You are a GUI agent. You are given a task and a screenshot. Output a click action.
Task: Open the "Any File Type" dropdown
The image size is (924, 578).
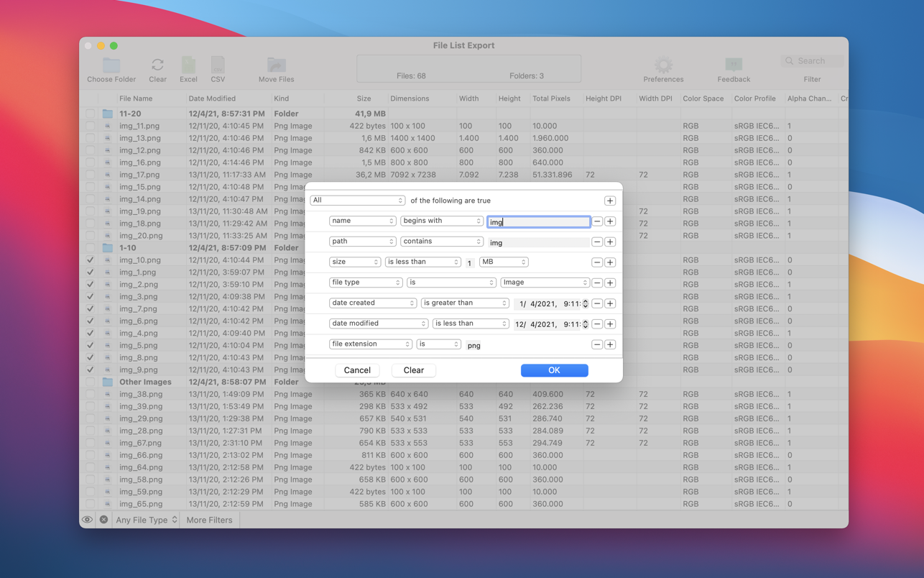[146, 519]
